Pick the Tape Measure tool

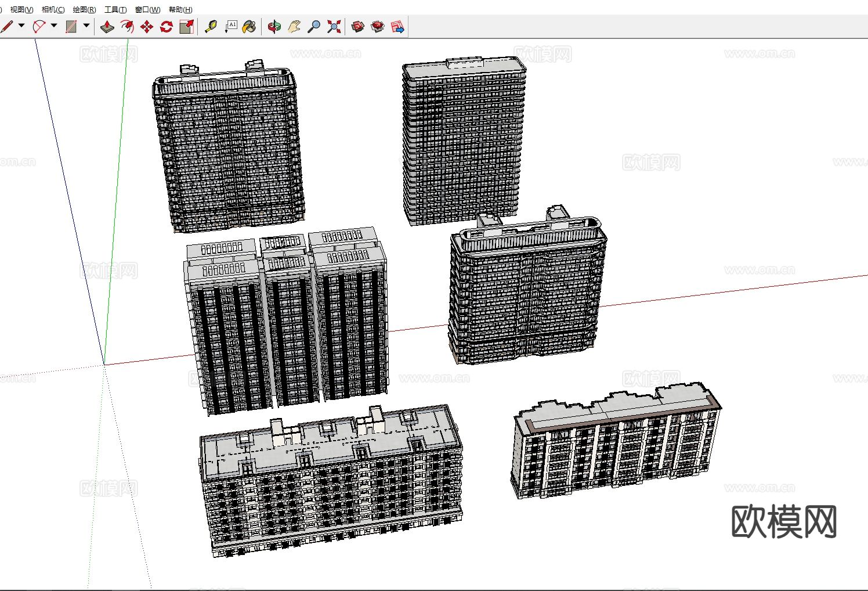tap(211, 27)
